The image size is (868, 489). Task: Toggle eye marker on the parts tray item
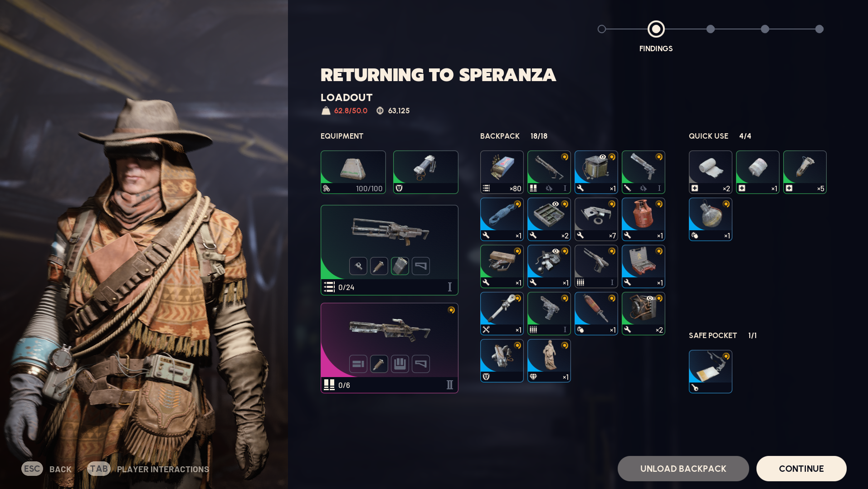556,204
